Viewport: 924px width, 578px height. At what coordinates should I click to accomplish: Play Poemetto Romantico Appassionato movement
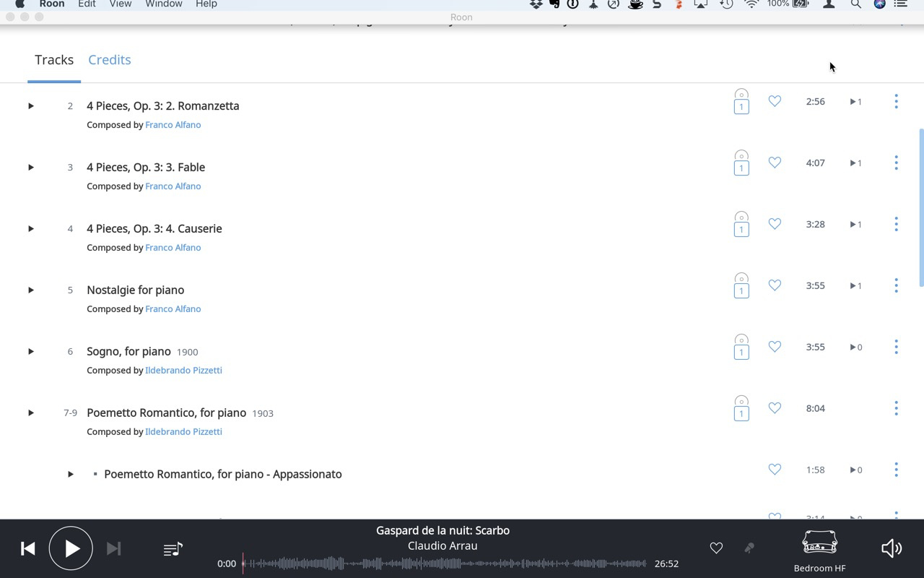pos(71,474)
